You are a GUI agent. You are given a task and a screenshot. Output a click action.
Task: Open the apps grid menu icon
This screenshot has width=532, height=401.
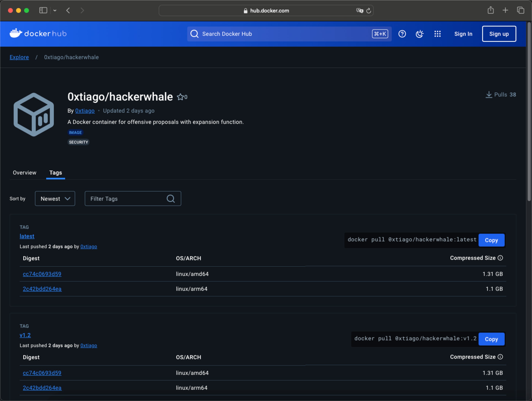437,34
